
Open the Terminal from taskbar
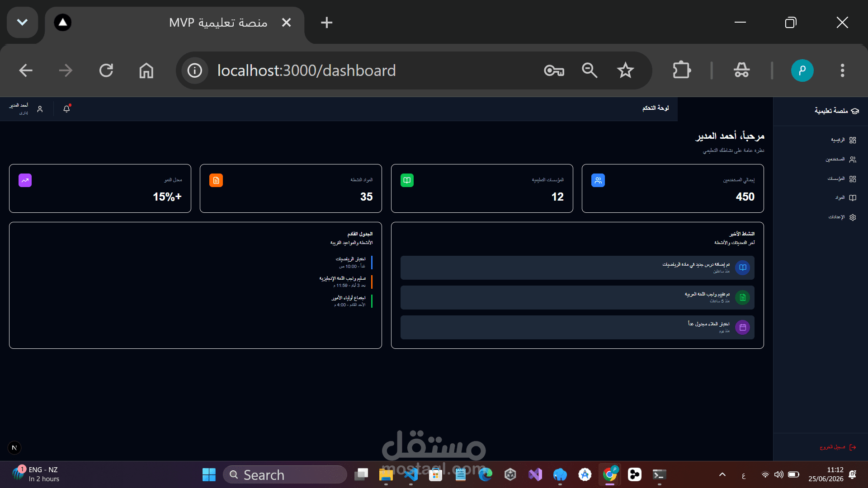(x=660, y=475)
